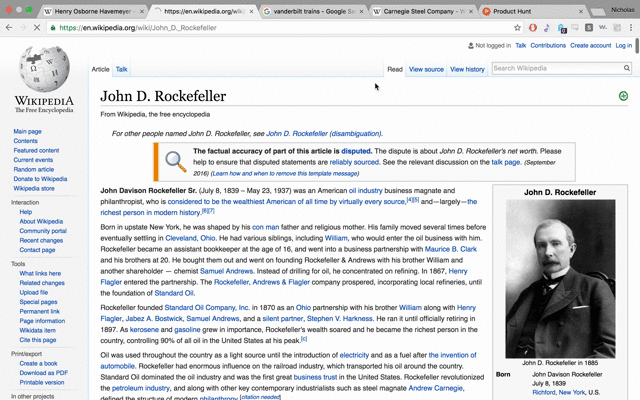Close the Henry Osborne Havemeyer tab
Viewport: 640px width, 400px height.
(x=142, y=11)
